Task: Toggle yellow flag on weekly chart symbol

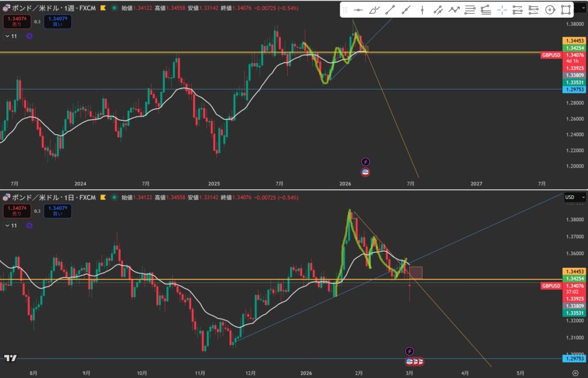Action: (102, 9)
